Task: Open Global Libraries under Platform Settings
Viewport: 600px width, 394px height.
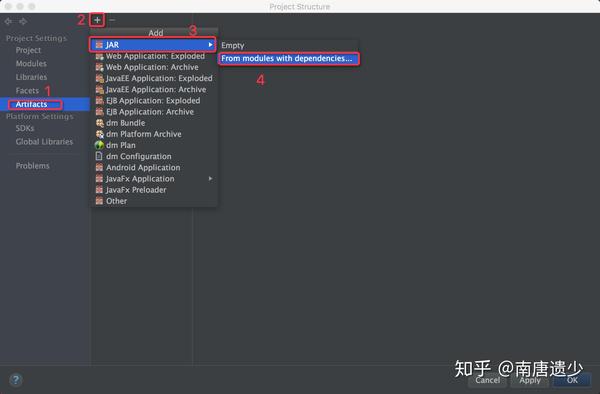Action: click(x=44, y=142)
